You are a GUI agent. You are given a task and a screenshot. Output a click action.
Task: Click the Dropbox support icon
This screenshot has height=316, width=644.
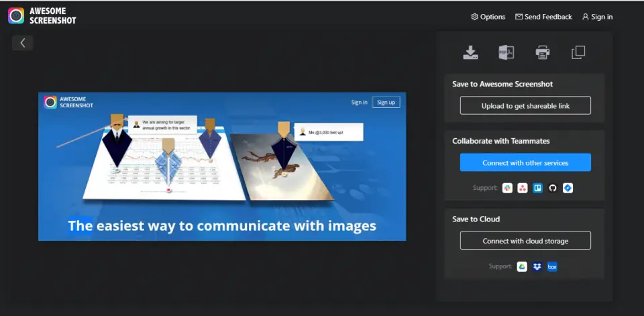(537, 267)
